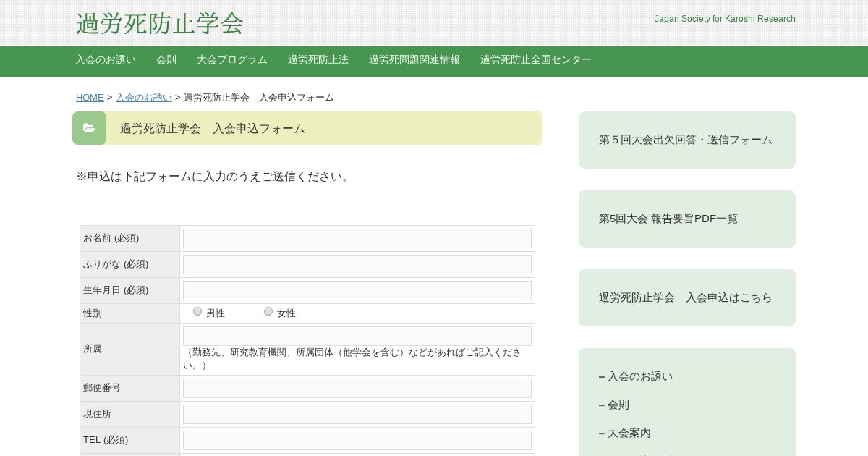Focus the 現住所 input field

pyautogui.click(x=357, y=414)
